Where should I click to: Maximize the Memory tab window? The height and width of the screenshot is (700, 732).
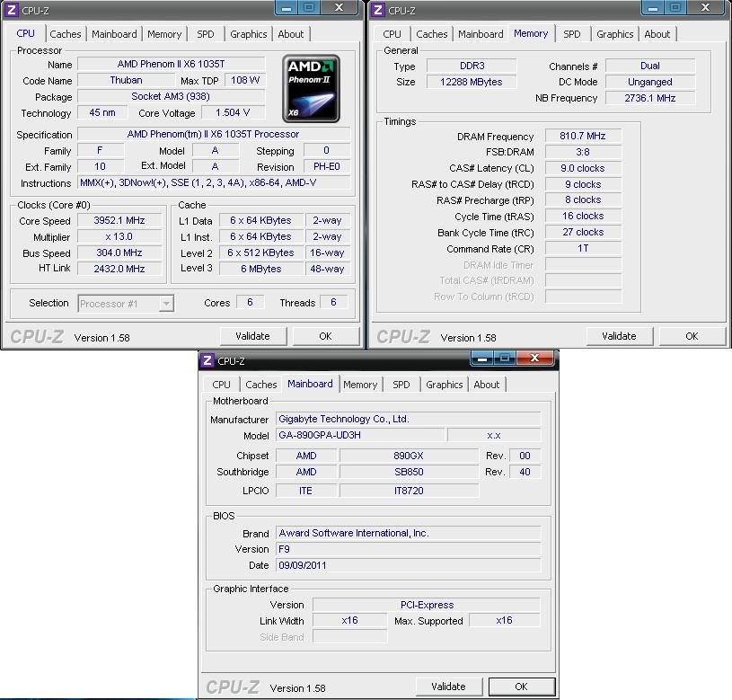675,8
